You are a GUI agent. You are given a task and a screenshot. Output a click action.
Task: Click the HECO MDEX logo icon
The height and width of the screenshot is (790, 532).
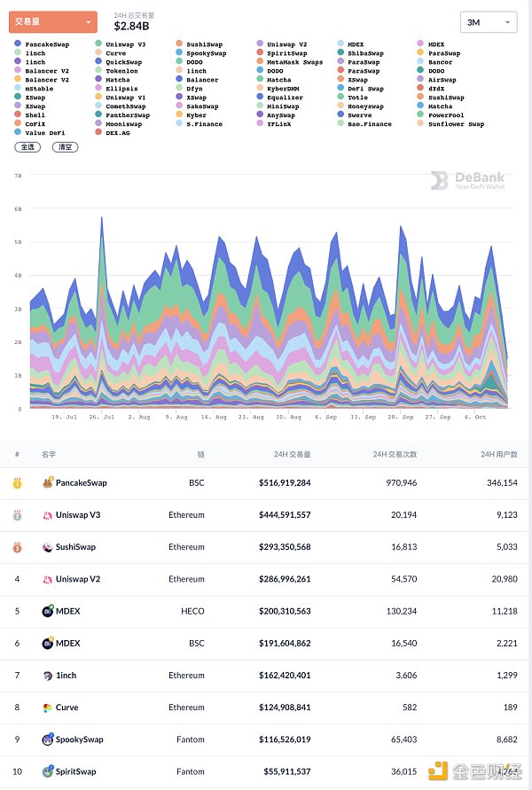tap(48, 611)
